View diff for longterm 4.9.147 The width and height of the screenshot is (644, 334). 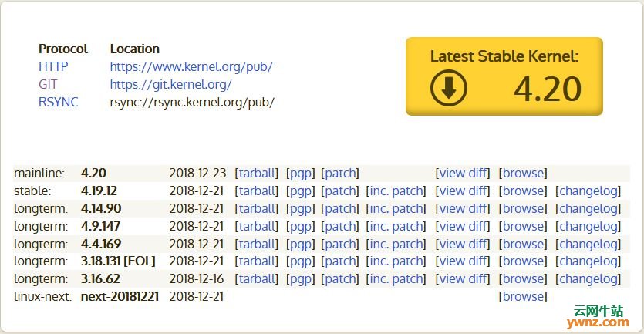pos(463,226)
